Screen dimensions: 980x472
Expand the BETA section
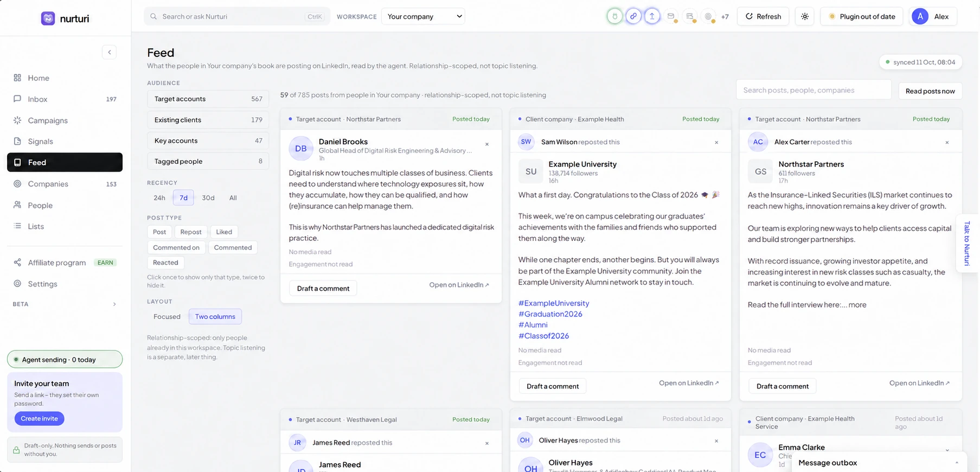[x=65, y=304]
